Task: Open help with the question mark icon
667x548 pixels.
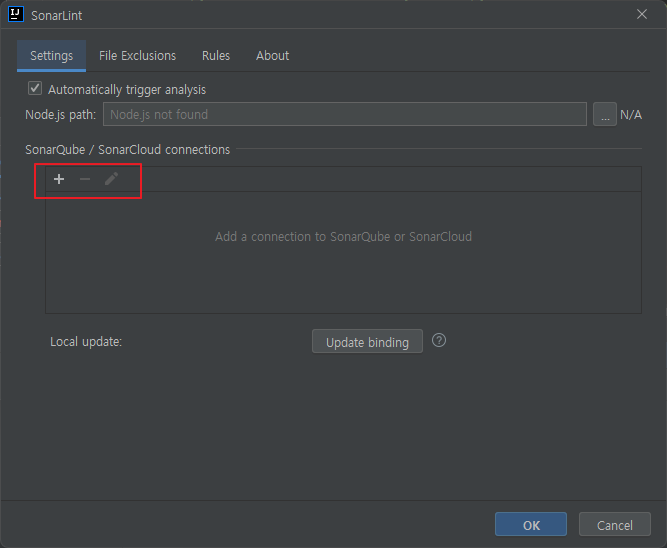Action: point(439,340)
